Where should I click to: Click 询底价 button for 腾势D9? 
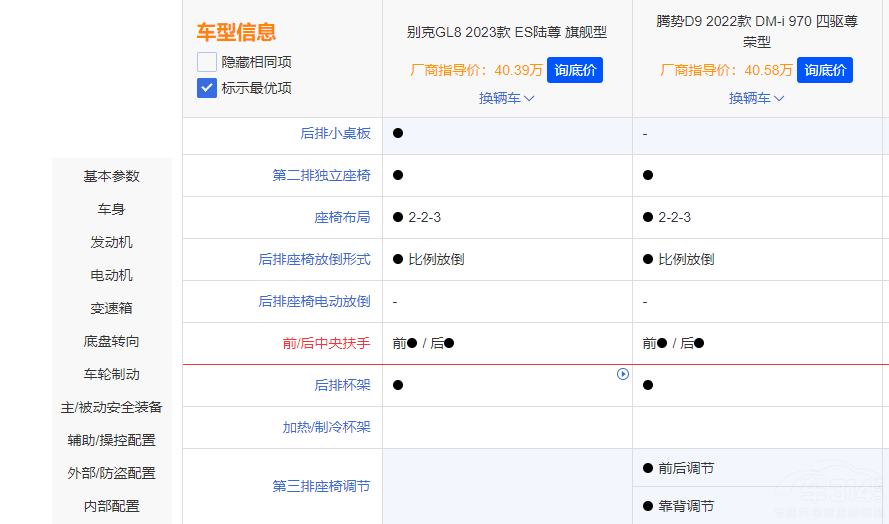(825, 70)
